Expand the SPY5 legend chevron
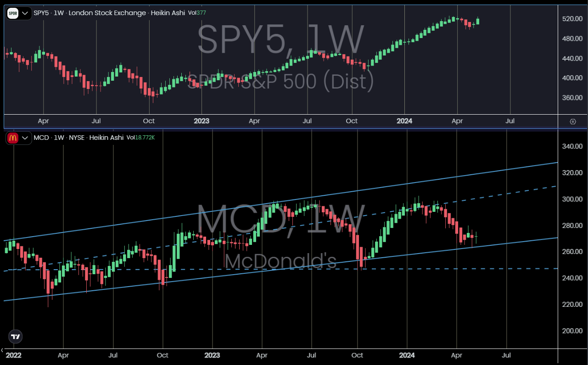588x365 pixels. point(25,13)
